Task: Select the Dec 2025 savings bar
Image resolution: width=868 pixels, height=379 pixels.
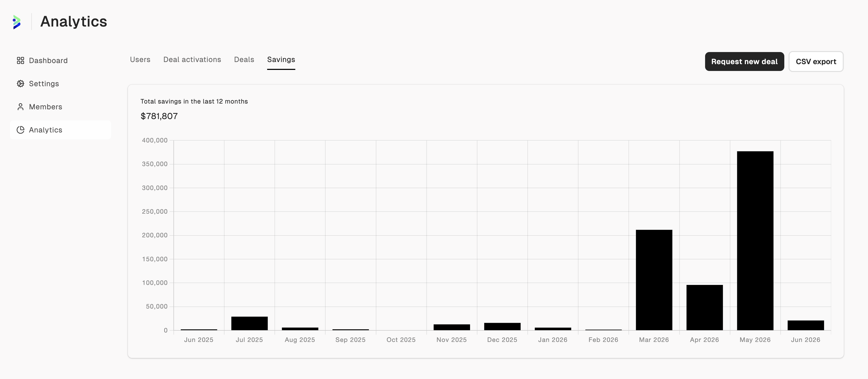Action: click(x=502, y=326)
